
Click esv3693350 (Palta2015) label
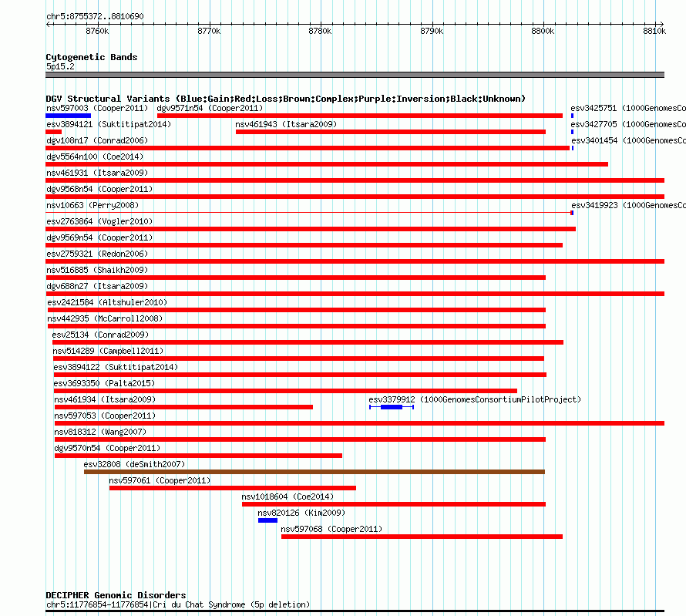tap(104, 383)
